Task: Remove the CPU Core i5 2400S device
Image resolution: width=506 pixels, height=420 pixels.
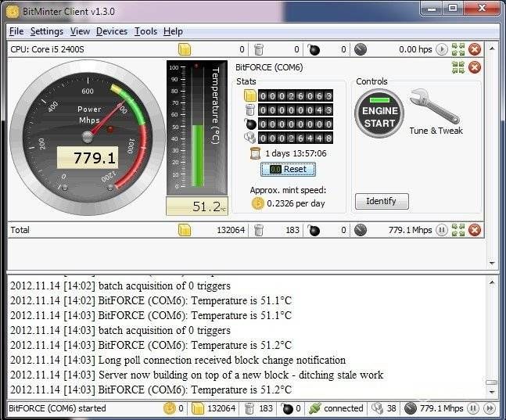Action: (x=475, y=49)
